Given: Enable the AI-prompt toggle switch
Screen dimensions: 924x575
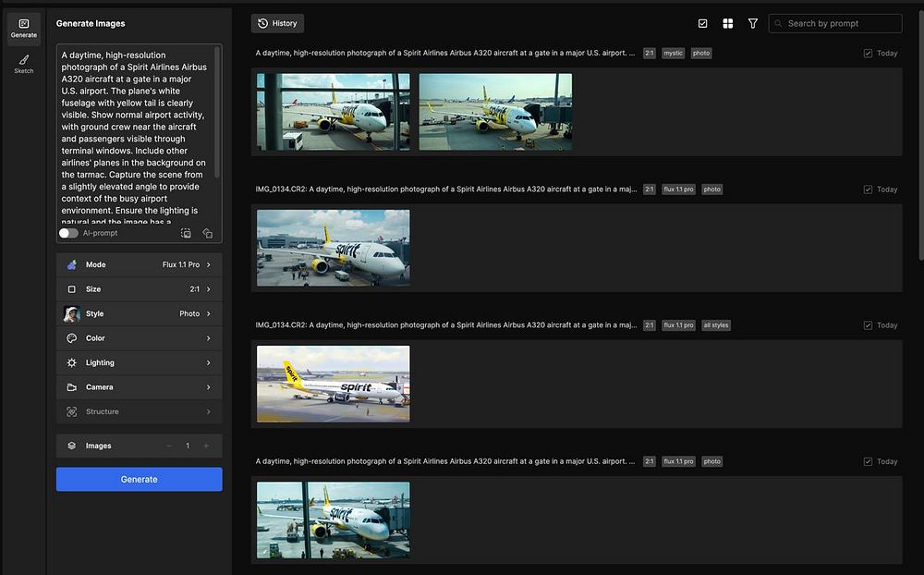Looking at the screenshot, I should [68, 234].
